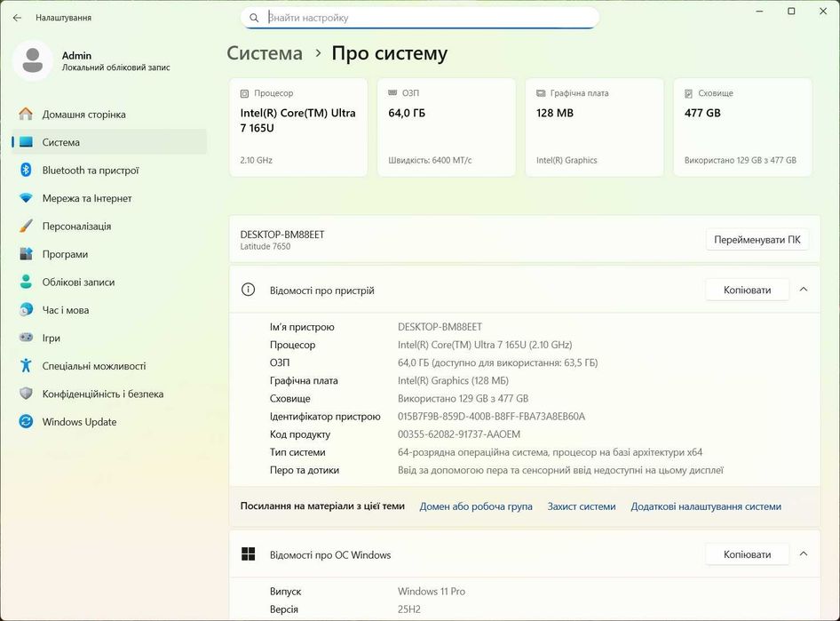Click the device ID 015B7F9B-859D-400B-B8FF-FBA73A8EB60A
840x621 pixels.
tap(491, 417)
